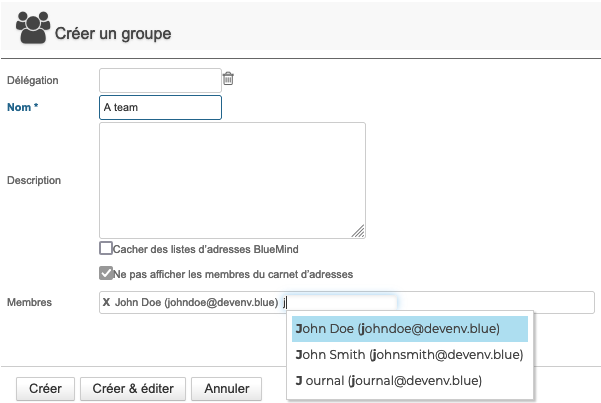Click the group people icon in header
This screenshot has height=403, width=601.
pos(33,28)
